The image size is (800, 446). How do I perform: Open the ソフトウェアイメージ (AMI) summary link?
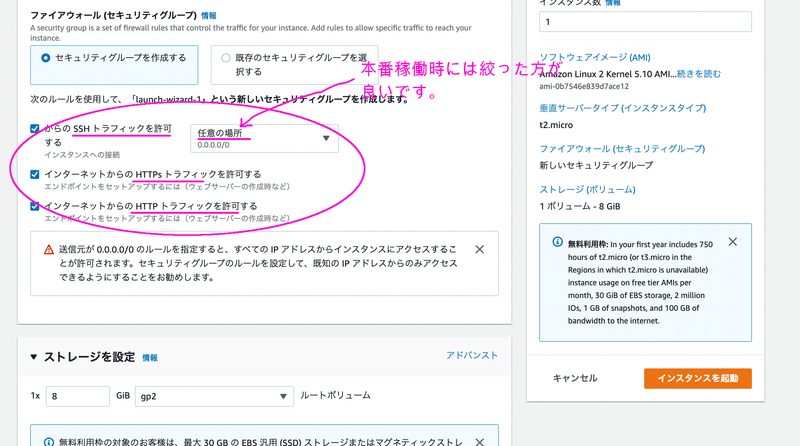[x=595, y=57]
